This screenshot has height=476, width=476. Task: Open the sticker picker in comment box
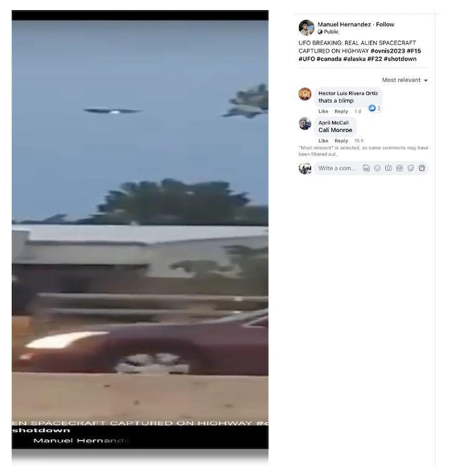(x=411, y=168)
